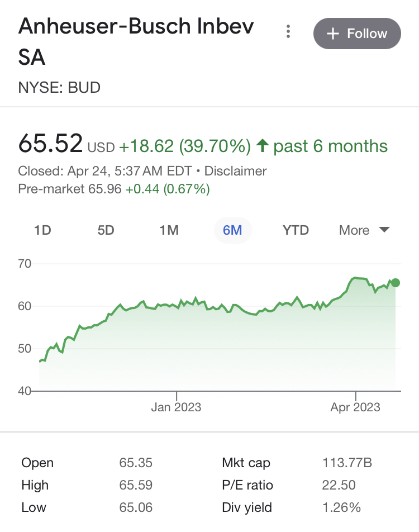The width and height of the screenshot is (419, 532).
Task: Click the Follow button
Action: click(x=357, y=34)
